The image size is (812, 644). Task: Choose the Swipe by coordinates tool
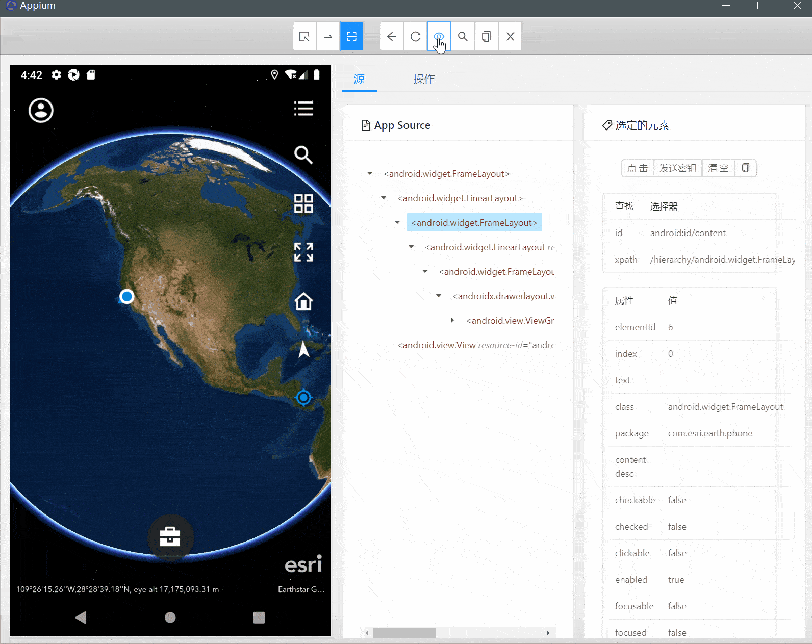(328, 36)
